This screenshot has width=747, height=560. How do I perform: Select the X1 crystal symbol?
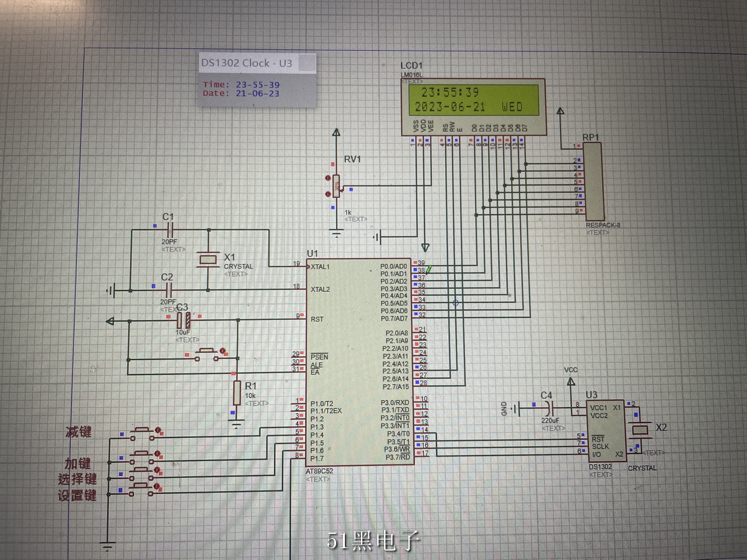208,259
